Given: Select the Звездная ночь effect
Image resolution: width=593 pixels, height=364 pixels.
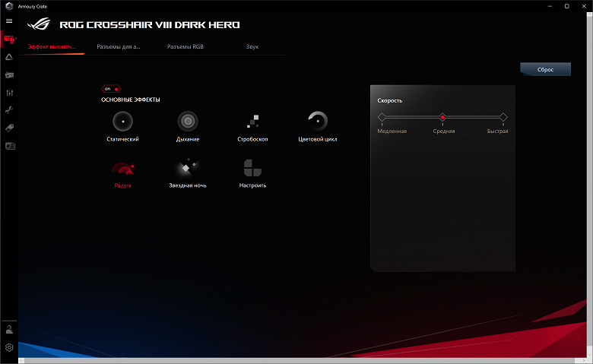Looking at the screenshot, I should (x=188, y=174).
